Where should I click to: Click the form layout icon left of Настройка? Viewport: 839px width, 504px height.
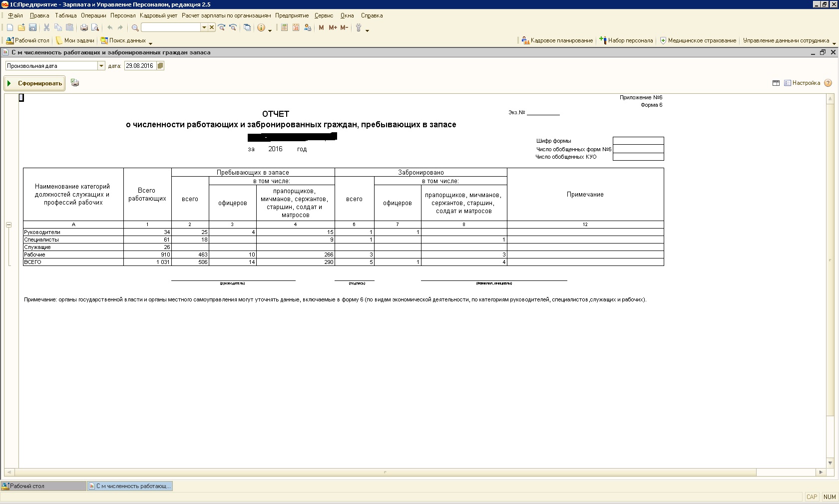tap(776, 83)
